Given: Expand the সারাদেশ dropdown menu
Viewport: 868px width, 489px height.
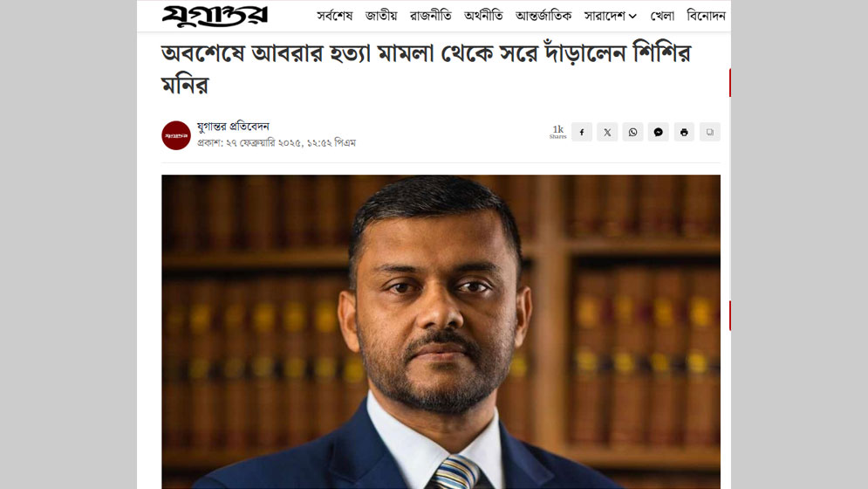Looking at the screenshot, I should click(611, 16).
